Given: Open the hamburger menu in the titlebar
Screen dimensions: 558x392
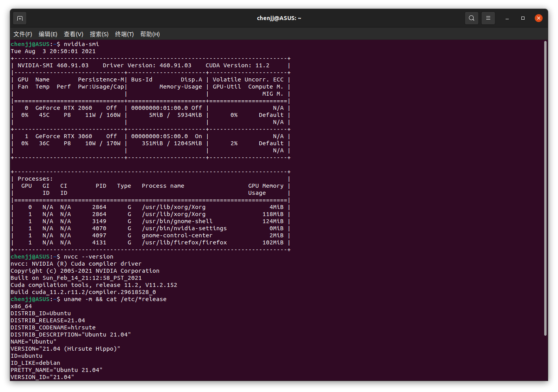Looking at the screenshot, I should coord(488,18).
